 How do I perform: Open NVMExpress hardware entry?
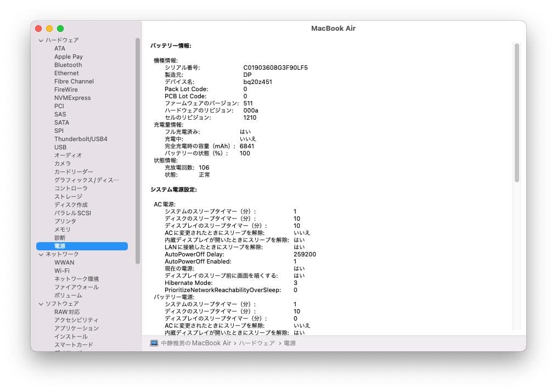tap(72, 98)
